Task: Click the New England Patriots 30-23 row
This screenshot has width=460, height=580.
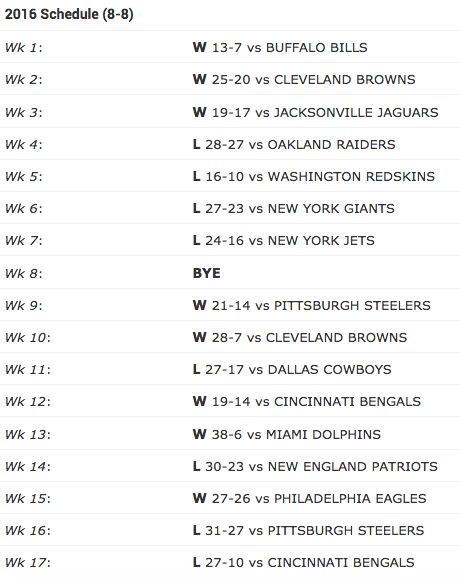Action: tap(230, 466)
